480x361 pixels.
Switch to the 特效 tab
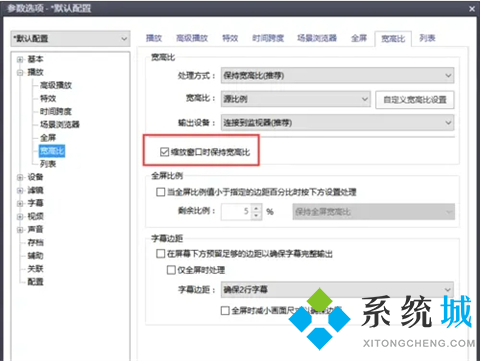230,38
